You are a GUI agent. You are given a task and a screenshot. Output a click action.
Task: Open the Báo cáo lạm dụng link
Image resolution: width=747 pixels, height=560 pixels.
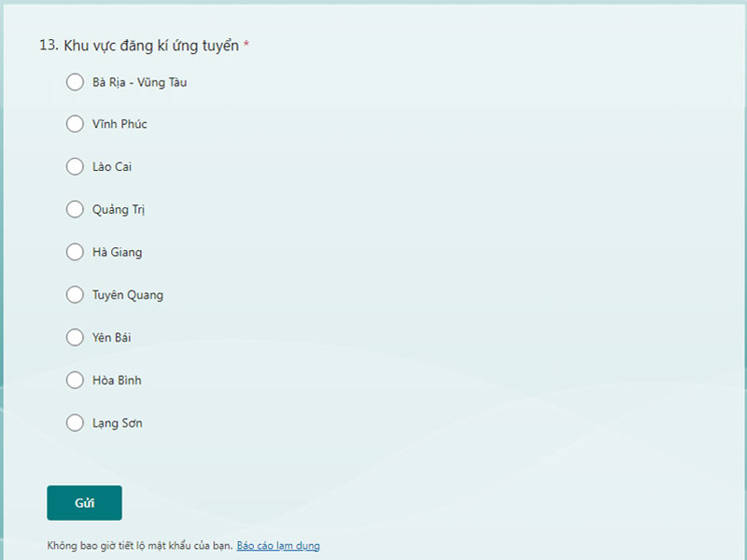278,545
